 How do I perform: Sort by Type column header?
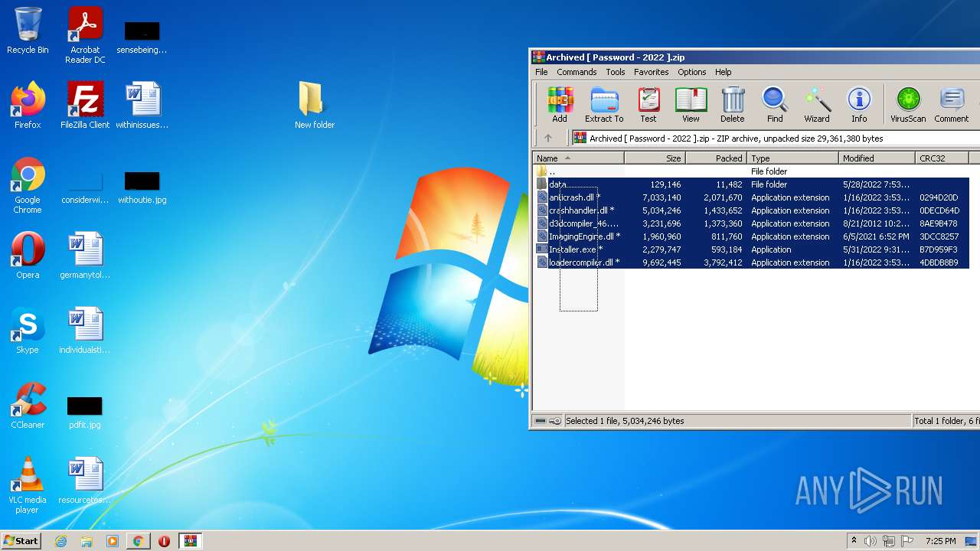792,158
